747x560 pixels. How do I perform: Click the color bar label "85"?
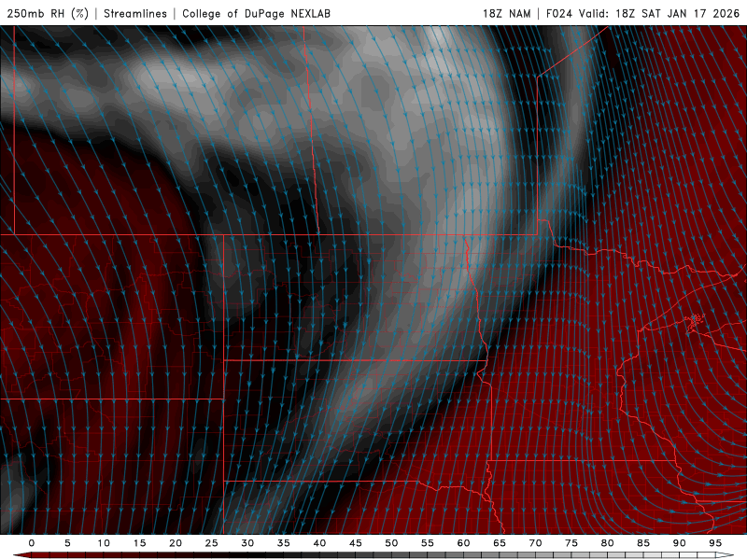(x=643, y=543)
